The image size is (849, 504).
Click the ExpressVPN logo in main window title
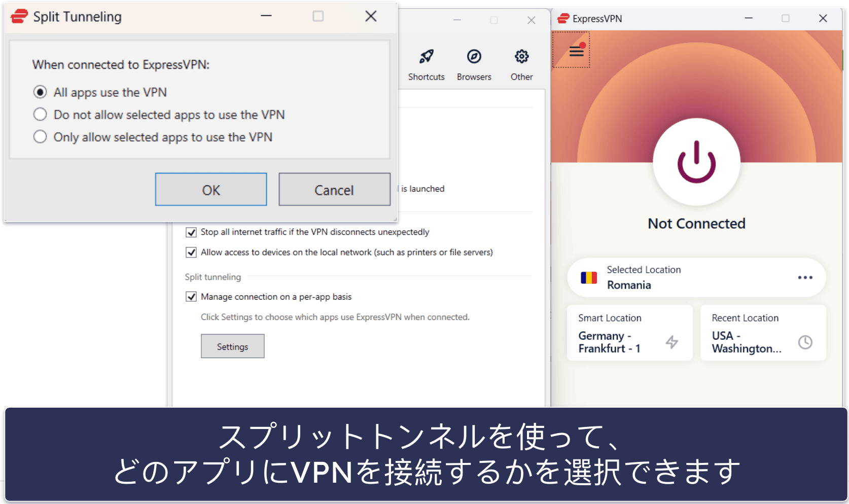(563, 19)
